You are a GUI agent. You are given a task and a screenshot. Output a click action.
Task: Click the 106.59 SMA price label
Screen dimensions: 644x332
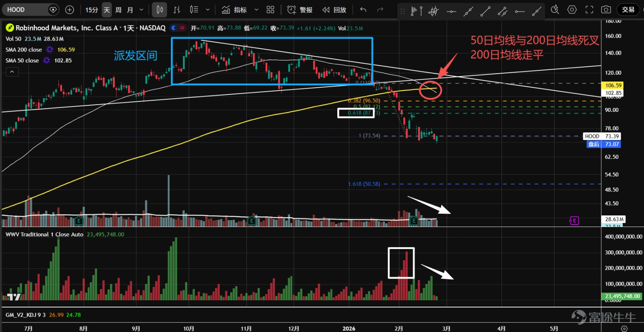[x=613, y=85]
